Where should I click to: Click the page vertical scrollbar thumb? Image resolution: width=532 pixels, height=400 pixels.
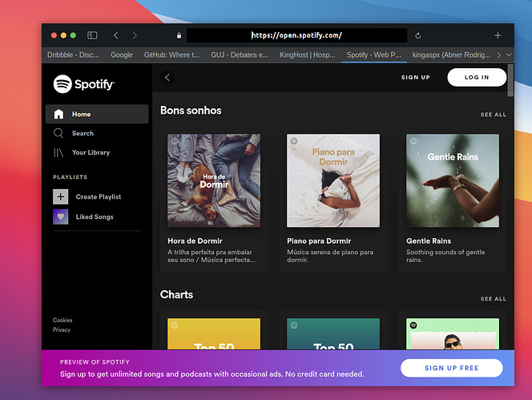pos(510,80)
